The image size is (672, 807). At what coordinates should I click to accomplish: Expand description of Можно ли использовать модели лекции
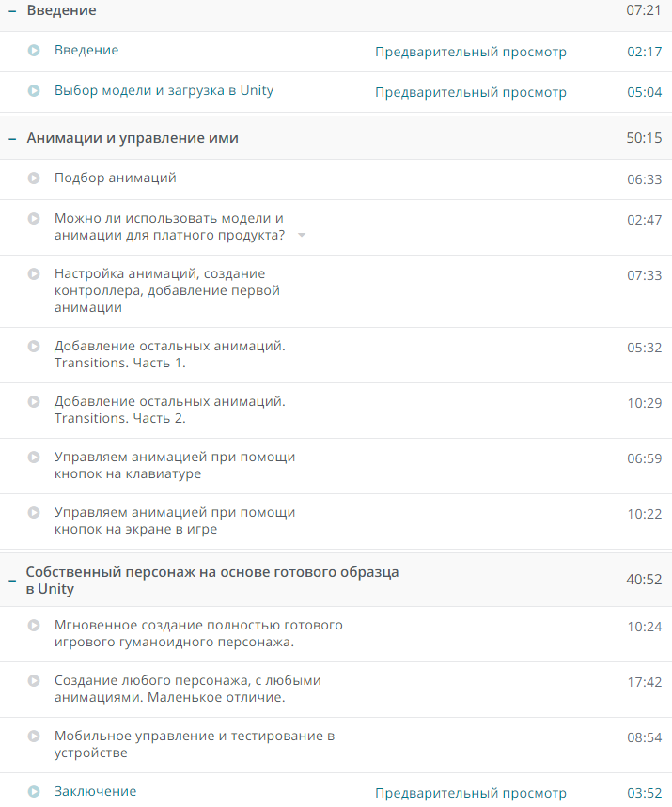point(301,237)
